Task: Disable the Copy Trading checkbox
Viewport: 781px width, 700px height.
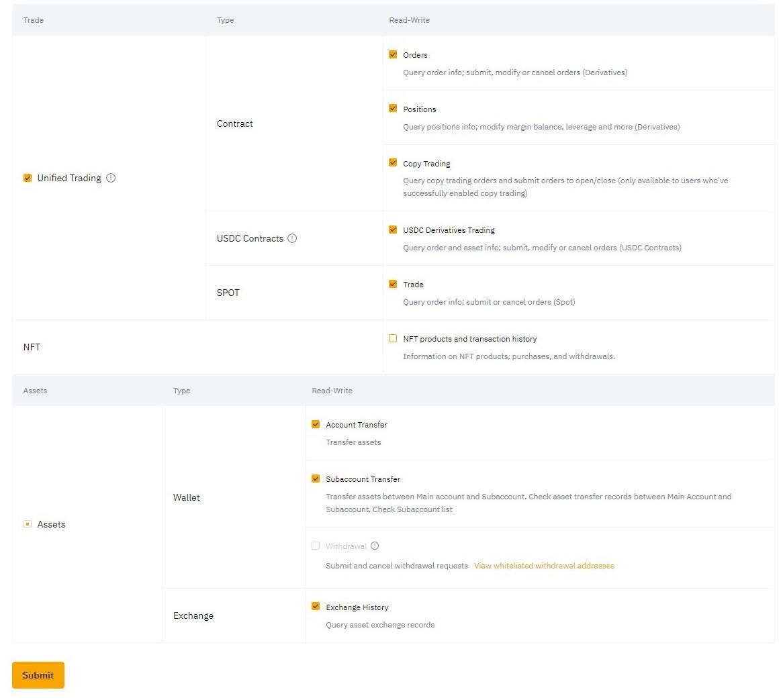Action: [x=393, y=163]
